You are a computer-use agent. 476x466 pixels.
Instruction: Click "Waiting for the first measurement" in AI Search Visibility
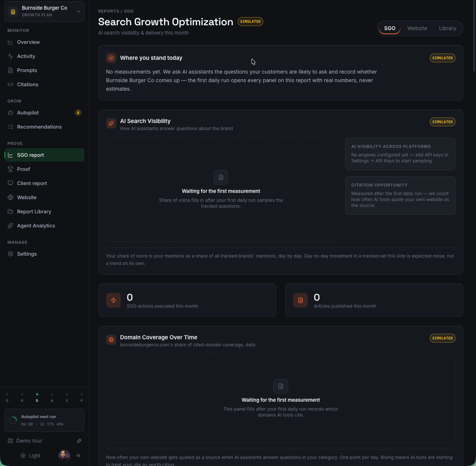[x=221, y=191]
